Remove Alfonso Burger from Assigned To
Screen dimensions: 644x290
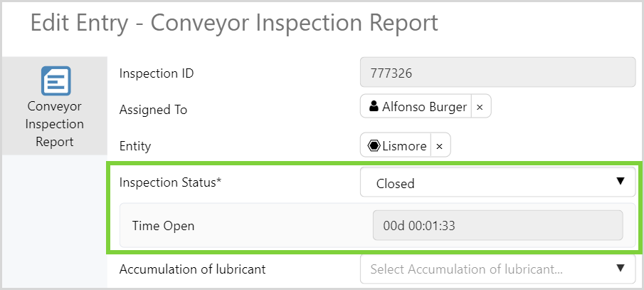480,107
